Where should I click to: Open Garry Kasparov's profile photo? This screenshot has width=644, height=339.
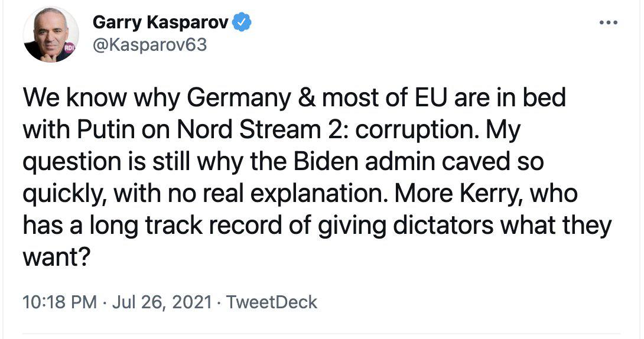[x=50, y=34]
